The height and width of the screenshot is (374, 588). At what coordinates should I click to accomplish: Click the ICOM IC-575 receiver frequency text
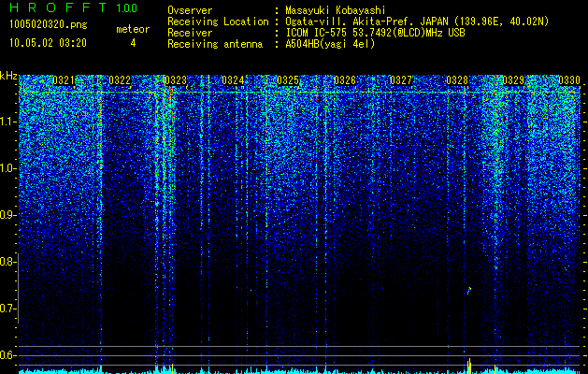click(375, 33)
